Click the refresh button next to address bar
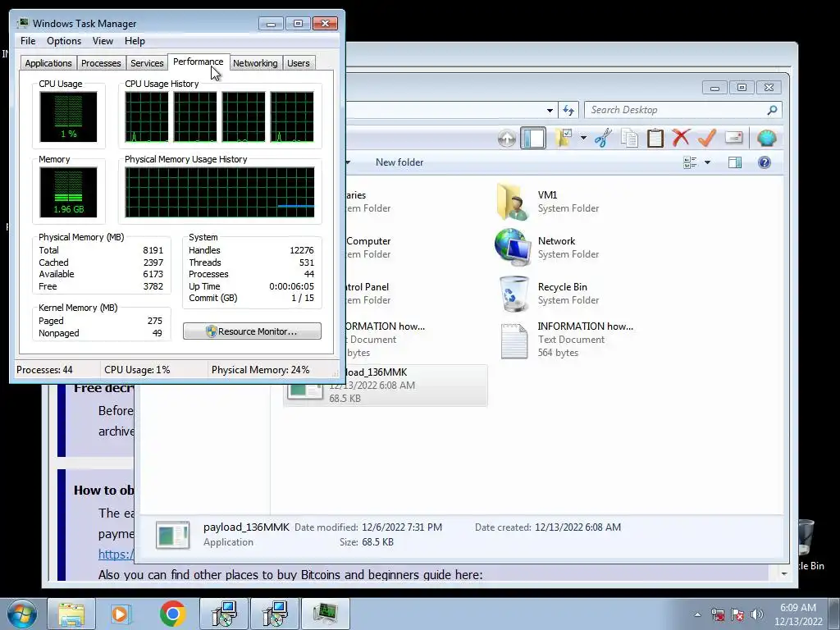840x630 pixels. (568, 111)
